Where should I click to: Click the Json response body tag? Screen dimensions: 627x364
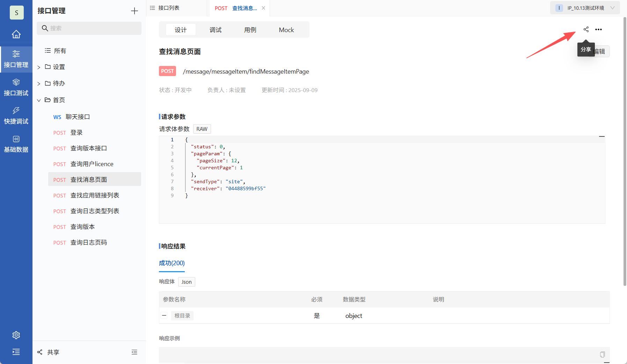[187, 282]
